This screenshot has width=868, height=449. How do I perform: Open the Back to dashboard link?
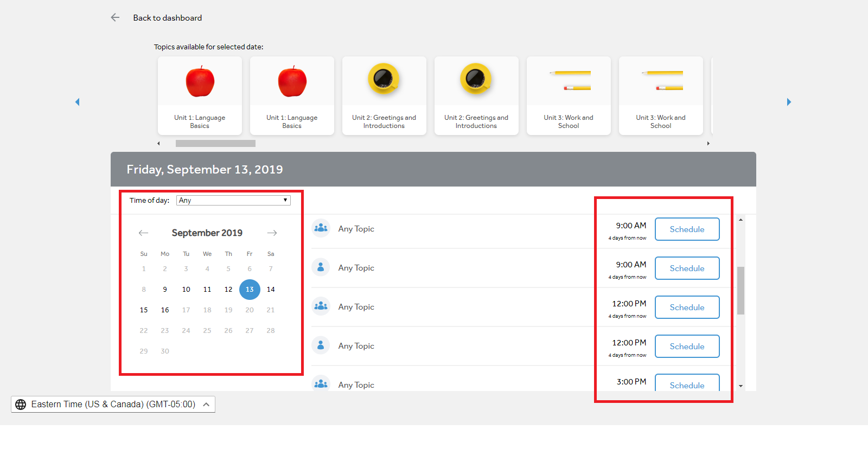click(167, 18)
